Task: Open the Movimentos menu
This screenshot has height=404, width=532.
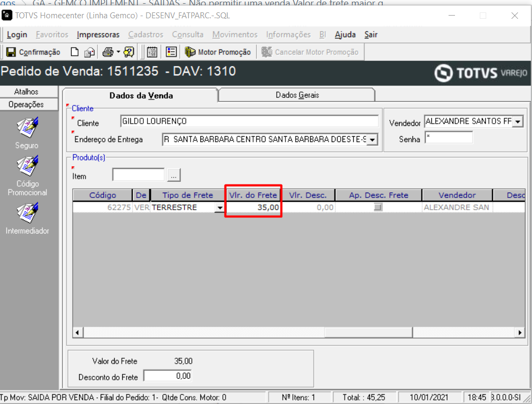Action: (235, 34)
